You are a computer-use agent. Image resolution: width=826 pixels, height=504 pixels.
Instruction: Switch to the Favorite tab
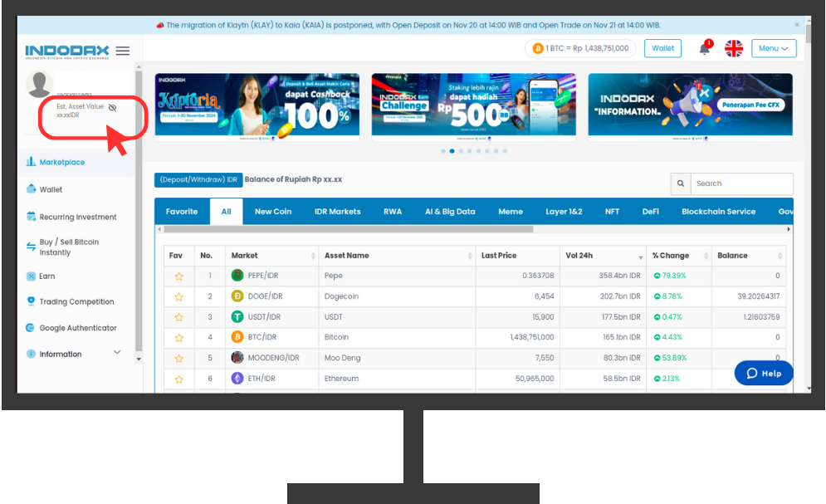coord(182,212)
